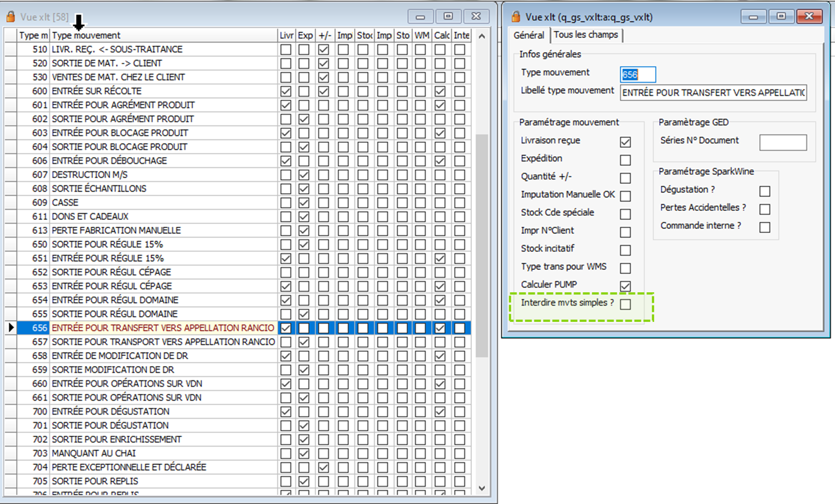
Task: Uncheck the Calculer PUMP checkbox
Action: click(625, 286)
